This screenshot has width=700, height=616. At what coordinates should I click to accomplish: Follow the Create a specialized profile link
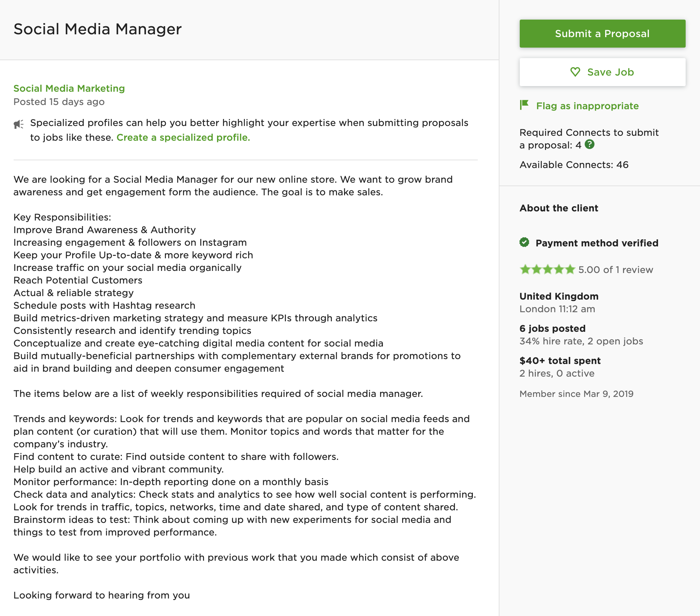point(183,137)
